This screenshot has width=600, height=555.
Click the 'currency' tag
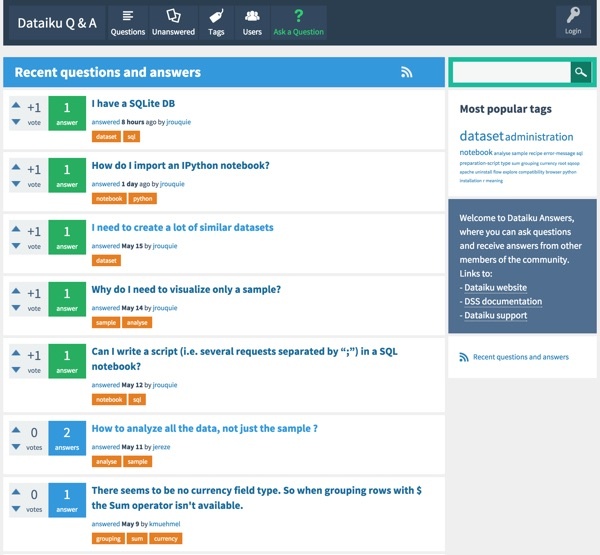(x=166, y=539)
